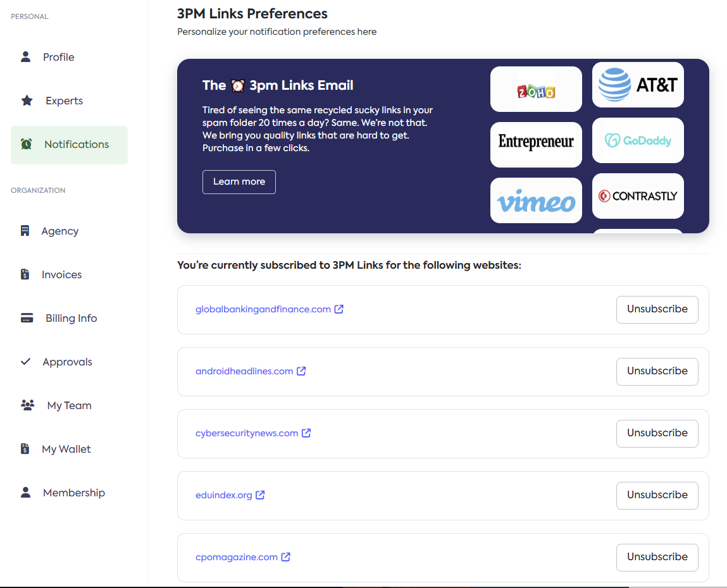Open the Membership menu item

[x=73, y=493]
